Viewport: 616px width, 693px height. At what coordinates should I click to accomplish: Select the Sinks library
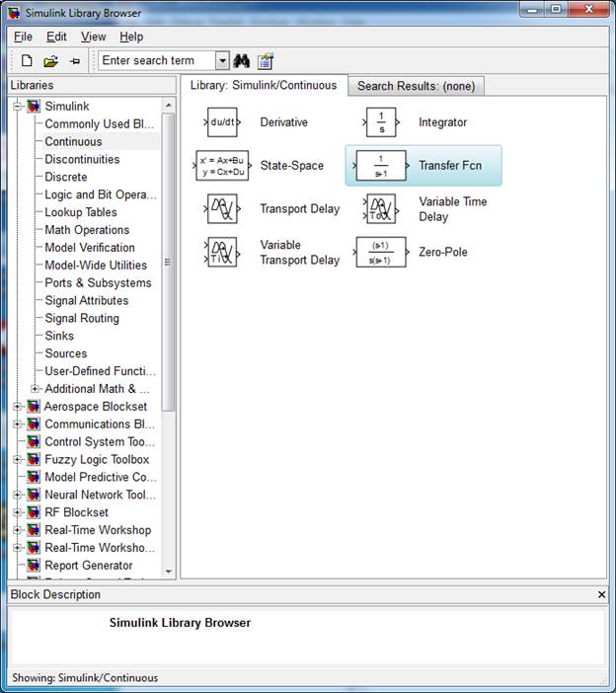[x=59, y=336]
